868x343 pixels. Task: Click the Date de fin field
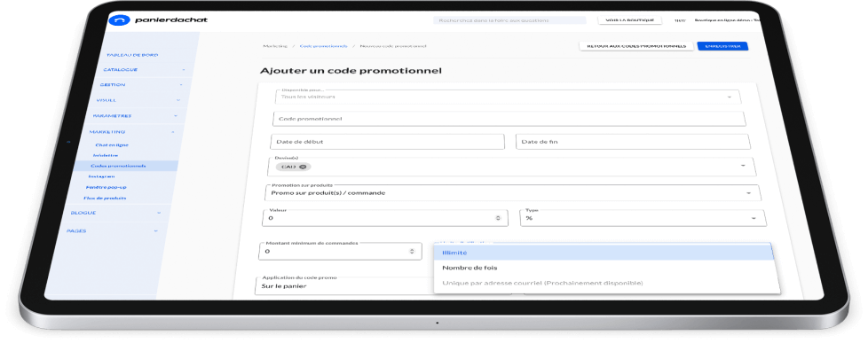[634, 142]
